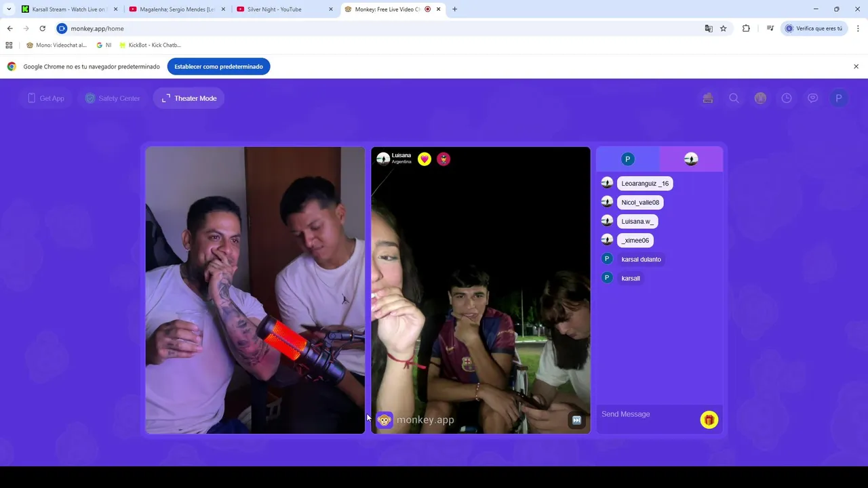Click the Leoaranguiz _16 message
Image resolution: width=868 pixels, height=488 pixels.
[645, 184]
